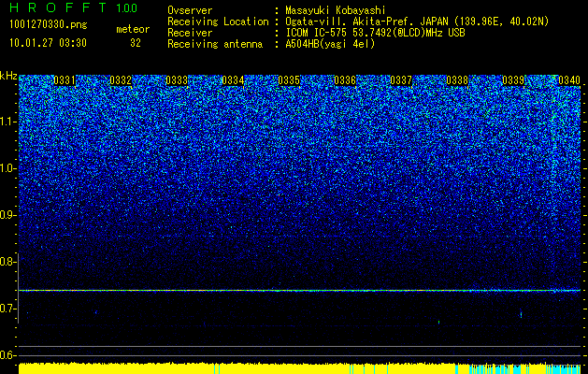Click the 0339 time marker
The image size is (588, 374).
click(x=513, y=80)
